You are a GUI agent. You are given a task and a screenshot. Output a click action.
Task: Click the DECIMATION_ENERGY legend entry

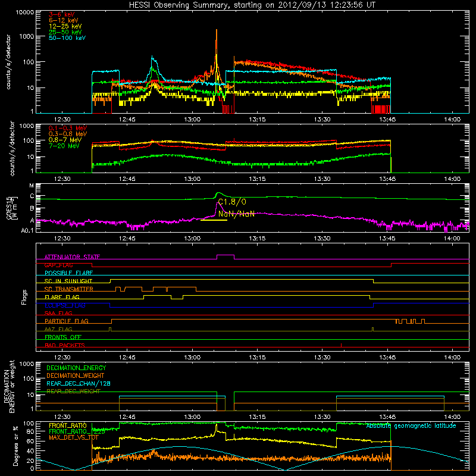coord(76,368)
